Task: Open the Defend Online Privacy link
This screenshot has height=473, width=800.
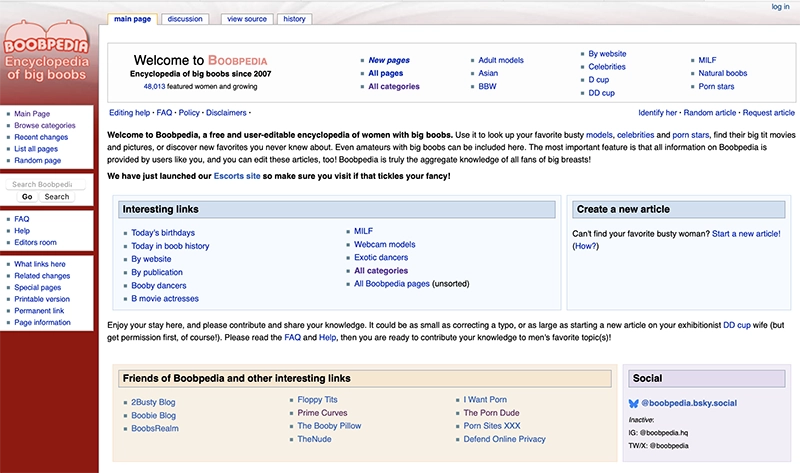Action: (504, 439)
